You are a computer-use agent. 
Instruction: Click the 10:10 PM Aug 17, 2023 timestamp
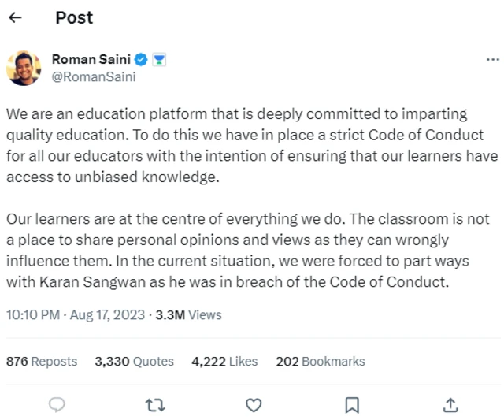pos(76,314)
